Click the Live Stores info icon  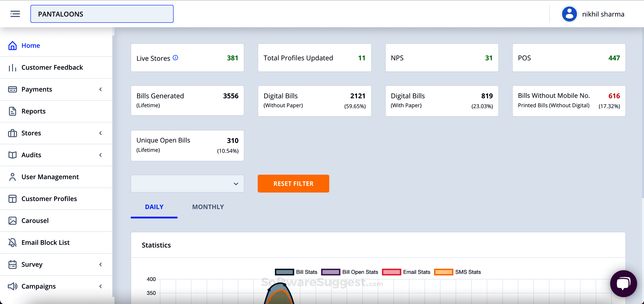click(176, 57)
